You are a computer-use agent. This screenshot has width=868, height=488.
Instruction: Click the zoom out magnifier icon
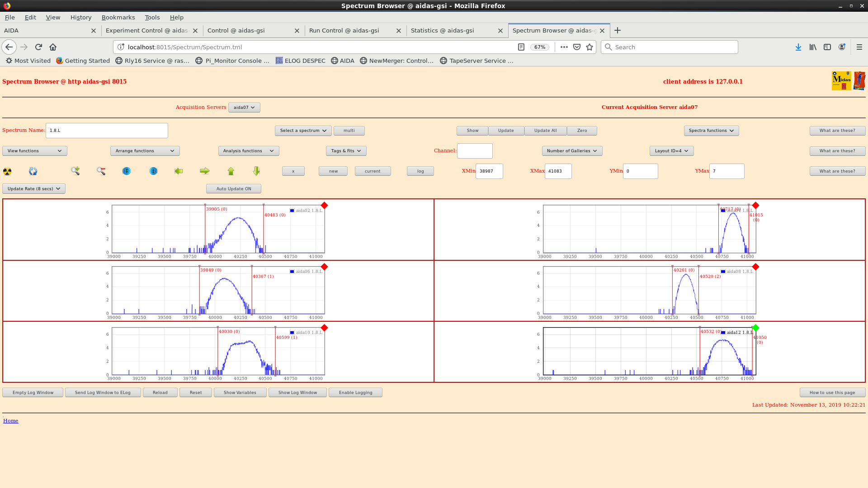pyautogui.click(x=101, y=171)
